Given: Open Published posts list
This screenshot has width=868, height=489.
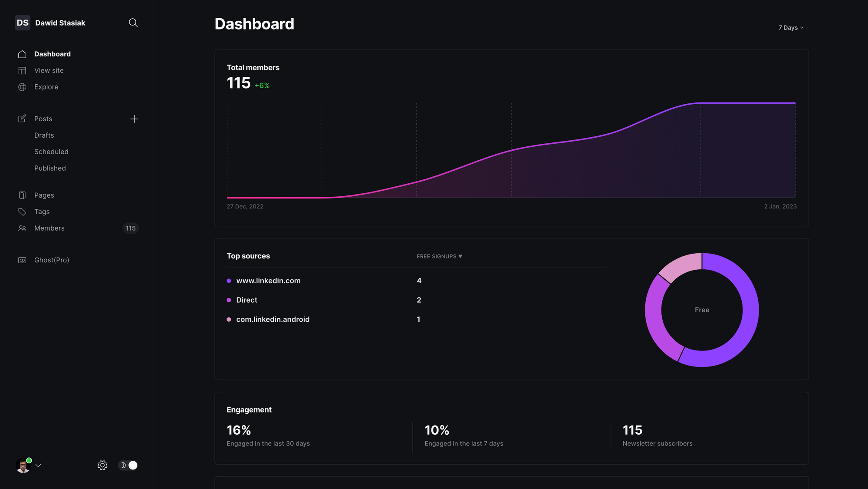Looking at the screenshot, I should tap(50, 168).
